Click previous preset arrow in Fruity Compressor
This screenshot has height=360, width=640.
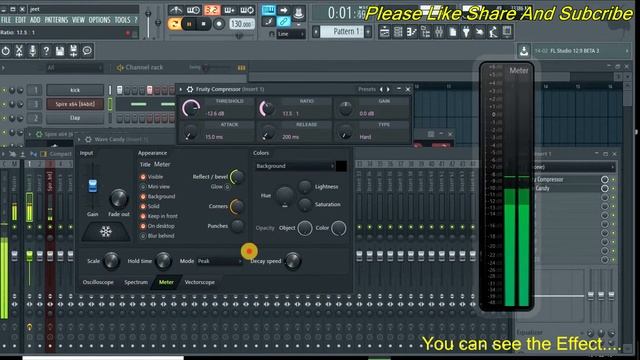click(x=382, y=89)
